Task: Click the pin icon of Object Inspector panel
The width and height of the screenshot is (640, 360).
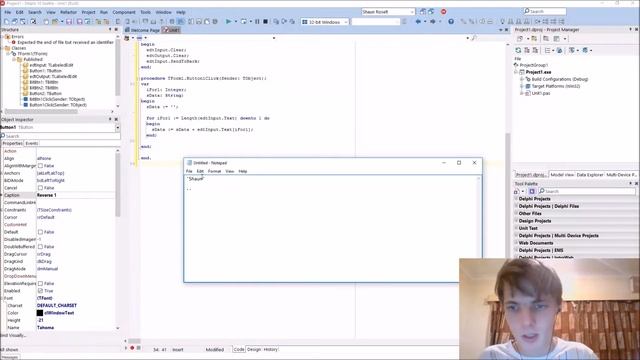Action: coord(110,119)
